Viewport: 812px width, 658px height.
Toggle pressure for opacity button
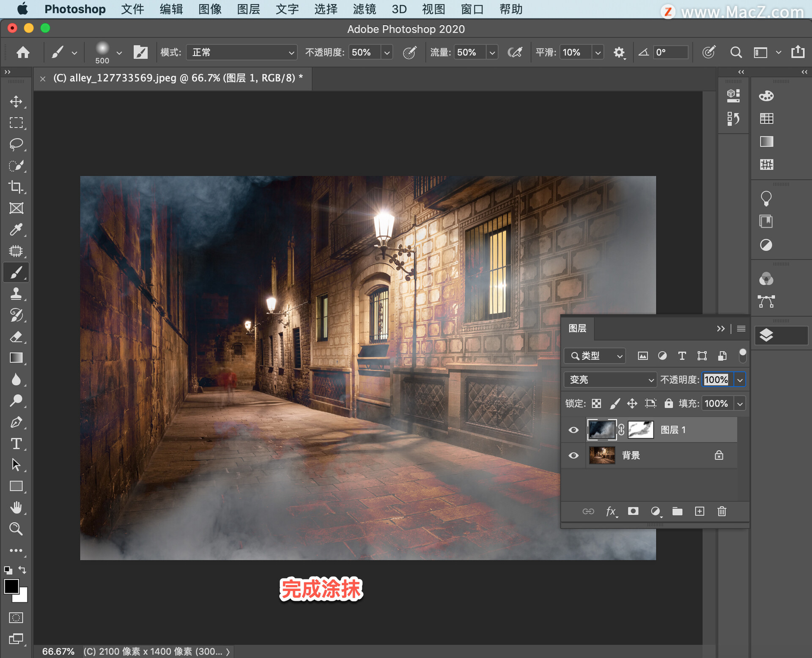tap(409, 52)
